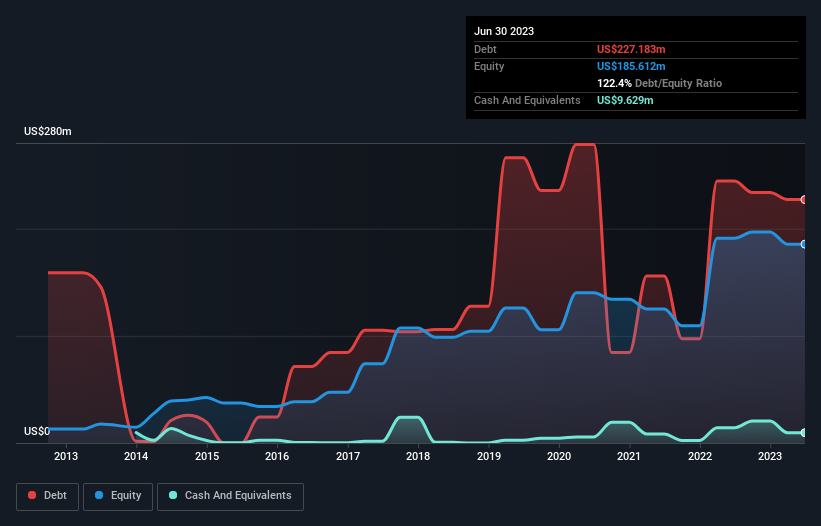Click the 122.4% Debt/Equity Ratio text
The width and height of the screenshot is (821, 526).
(659, 83)
